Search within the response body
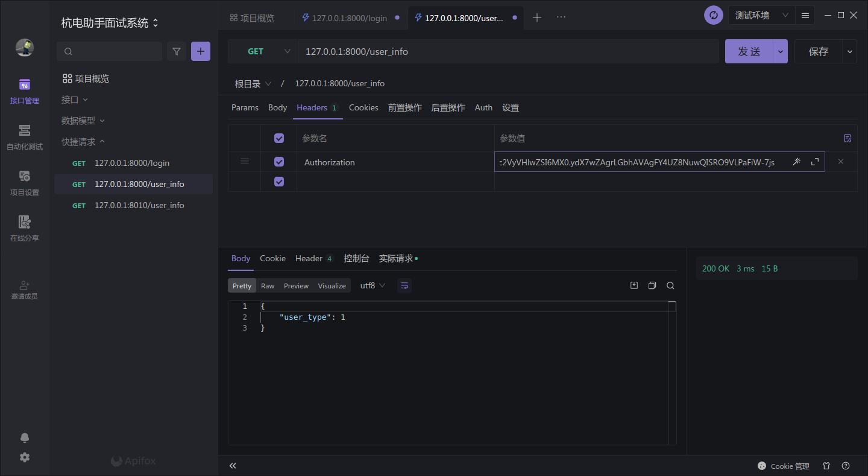The width and height of the screenshot is (868, 476). [670, 285]
